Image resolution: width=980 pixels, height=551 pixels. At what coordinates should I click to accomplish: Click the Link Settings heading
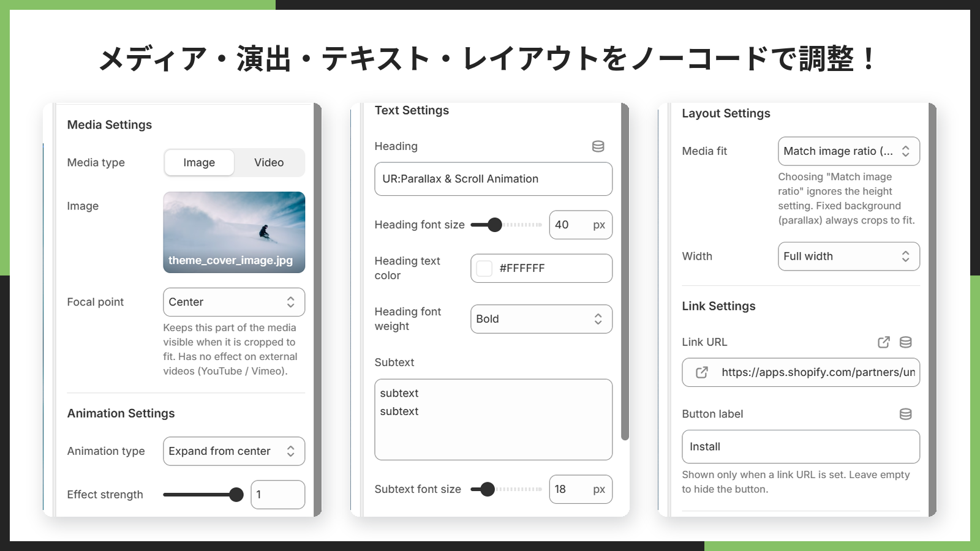point(719,306)
